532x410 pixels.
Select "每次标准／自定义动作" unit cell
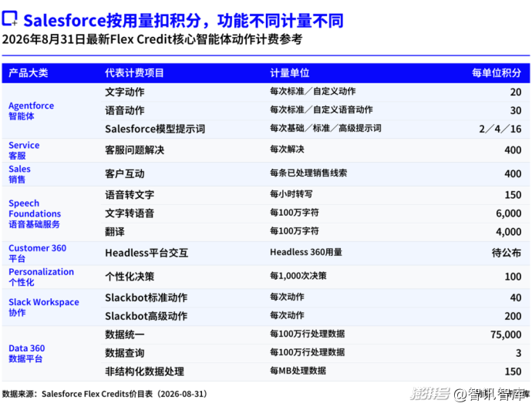click(x=313, y=91)
